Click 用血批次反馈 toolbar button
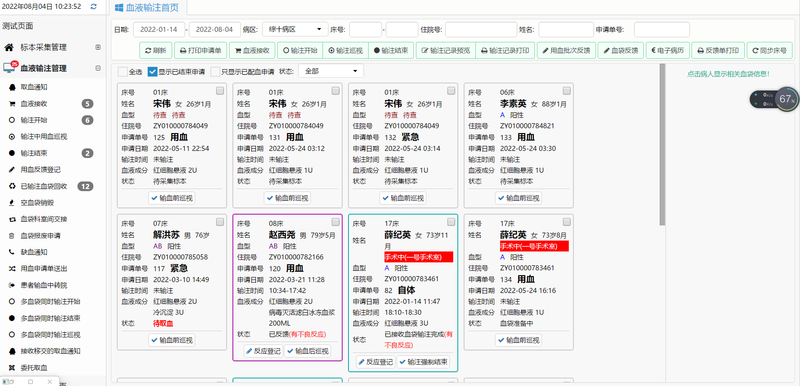The height and width of the screenshot is (386, 800). coord(566,50)
